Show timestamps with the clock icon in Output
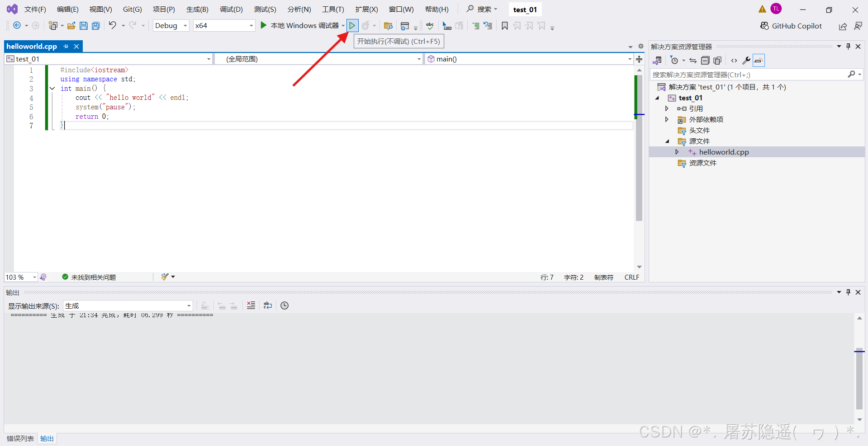 pyautogui.click(x=285, y=305)
